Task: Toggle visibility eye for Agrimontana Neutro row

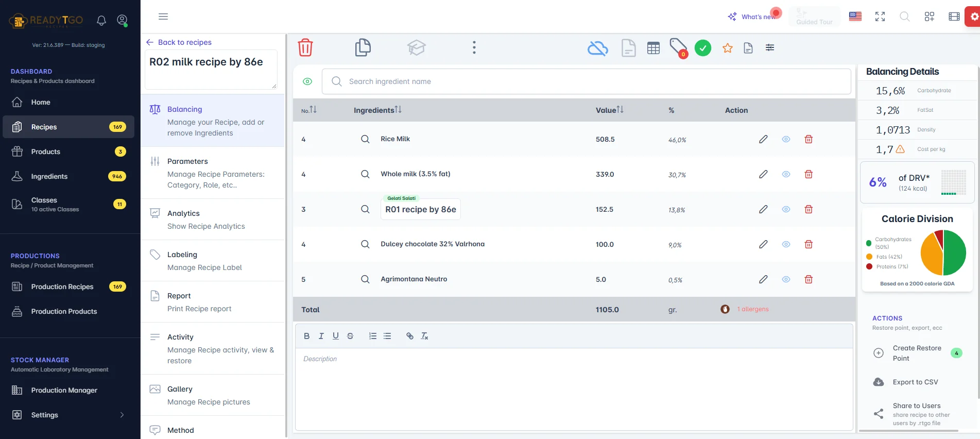Action: tap(786, 279)
